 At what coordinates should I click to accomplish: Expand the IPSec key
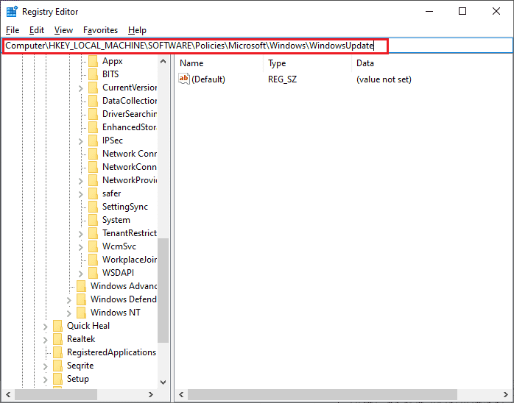81,141
